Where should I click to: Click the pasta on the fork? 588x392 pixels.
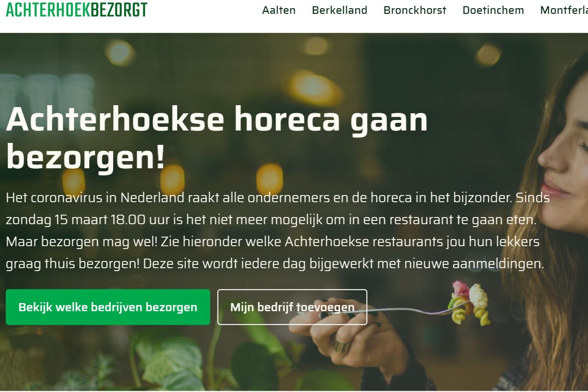[x=469, y=303]
